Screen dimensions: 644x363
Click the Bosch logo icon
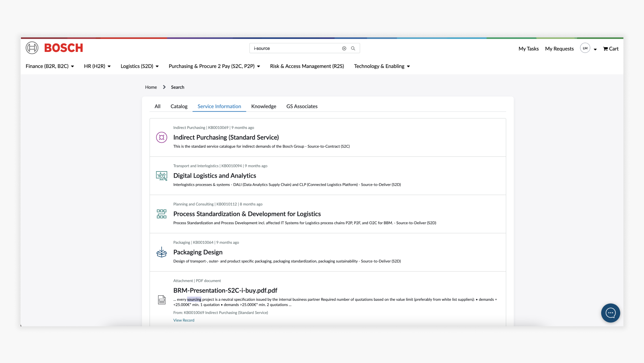(x=32, y=48)
